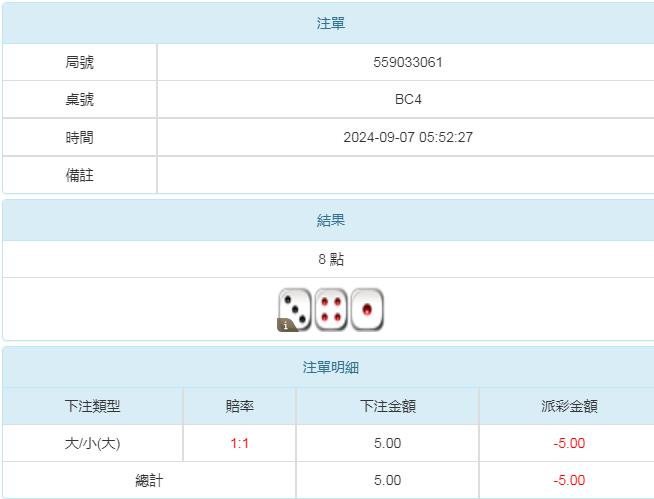Click the 注單明細 section header
Image resolution: width=654 pixels, height=499 pixels.
(331, 367)
